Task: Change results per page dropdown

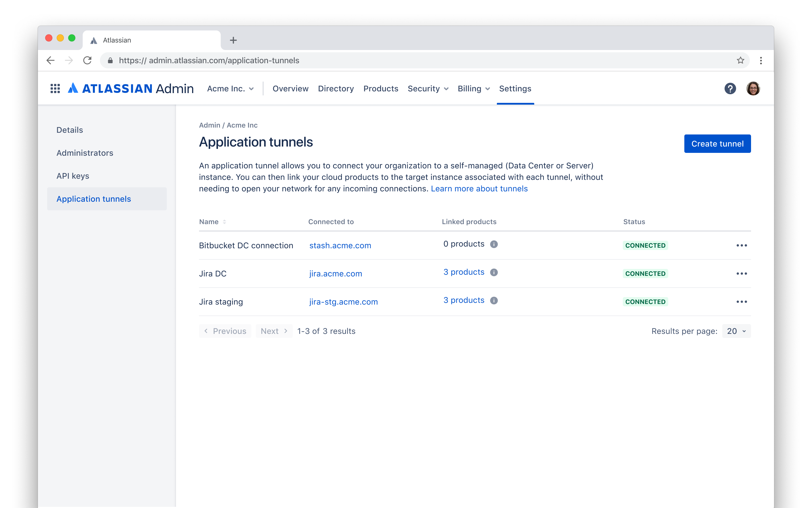Action: pyautogui.click(x=736, y=331)
